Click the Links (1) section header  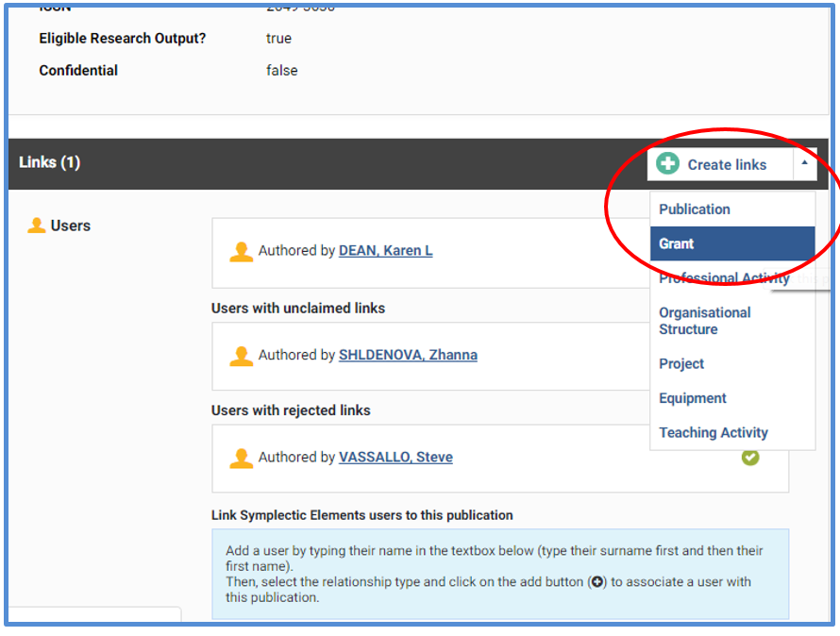tap(50, 162)
